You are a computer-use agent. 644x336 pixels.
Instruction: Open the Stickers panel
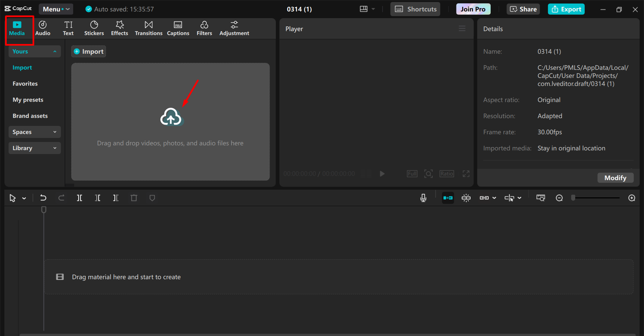coord(94,28)
